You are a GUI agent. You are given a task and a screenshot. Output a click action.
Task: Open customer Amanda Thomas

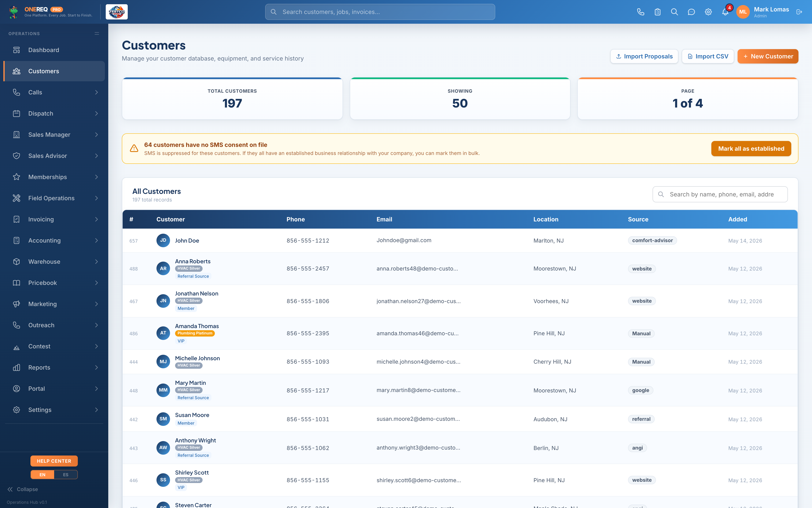point(197,326)
